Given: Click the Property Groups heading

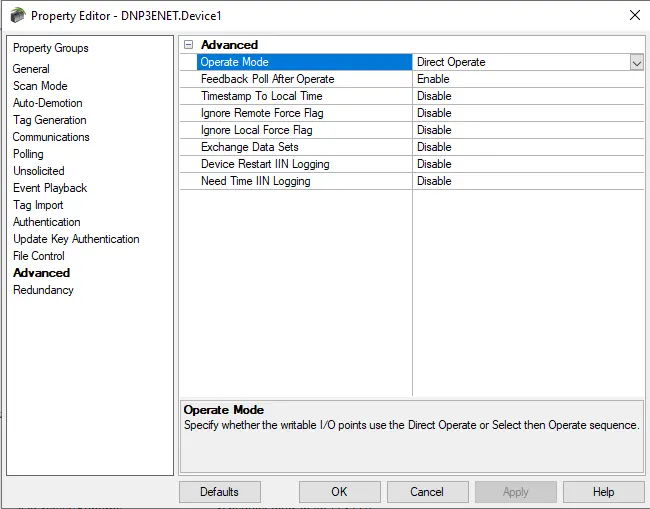Looking at the screenshot, I should pos(51,48).
